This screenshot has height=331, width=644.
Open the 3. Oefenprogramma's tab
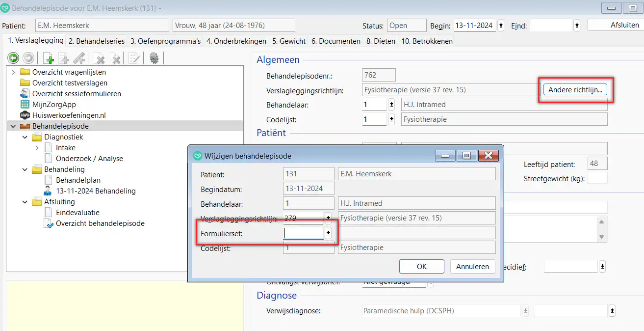(x=166, y=41)
